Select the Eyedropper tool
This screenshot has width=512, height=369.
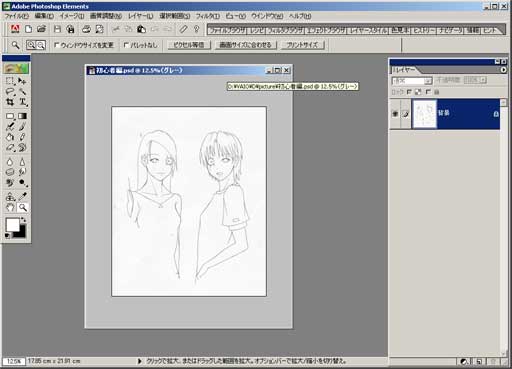(x=22, y=197)
